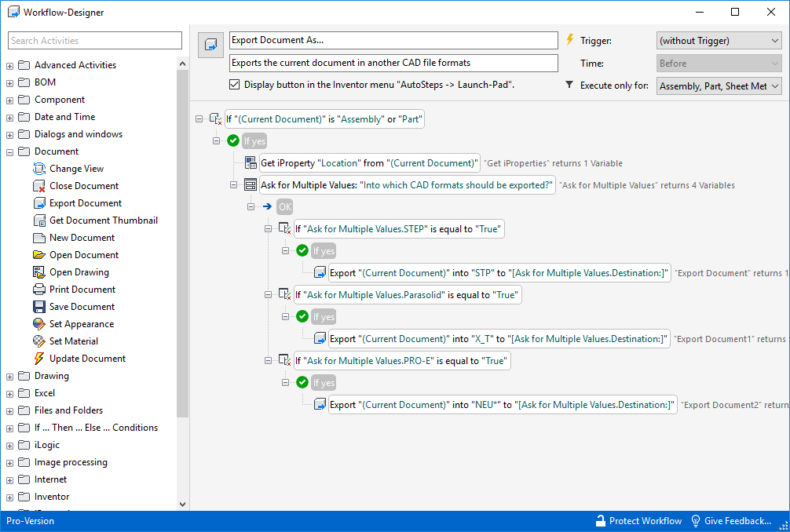Open the Execute only for dropdown

718,86
